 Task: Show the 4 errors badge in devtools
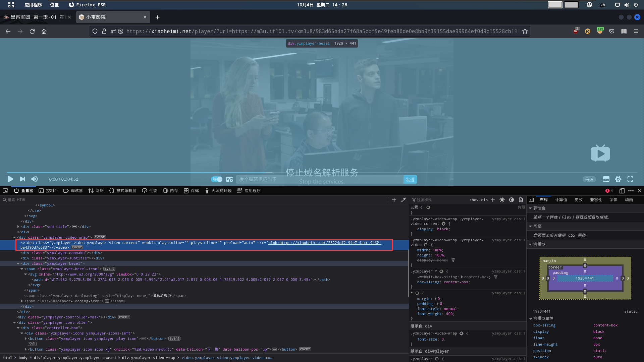(609, 191)
